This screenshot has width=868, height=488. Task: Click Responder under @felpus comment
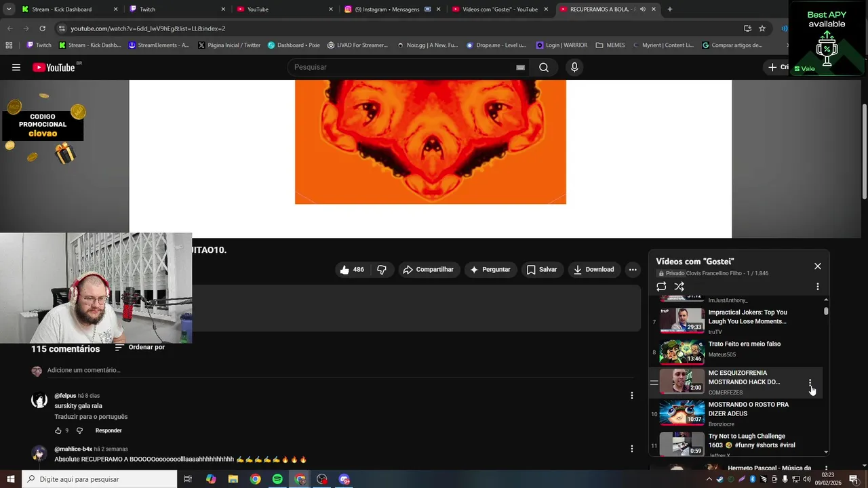point(108,430)
